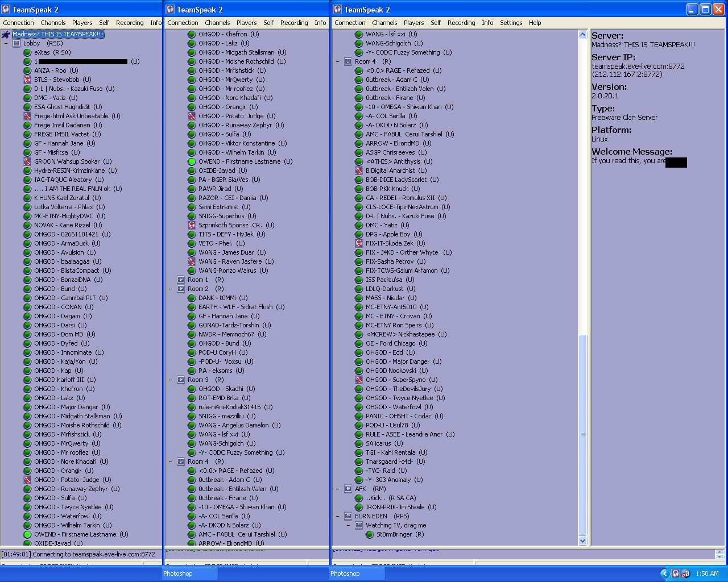The image size is (728, 582).
Task: Click the taskbar clock showing 1:50 AM
Action: pos(707,573)
